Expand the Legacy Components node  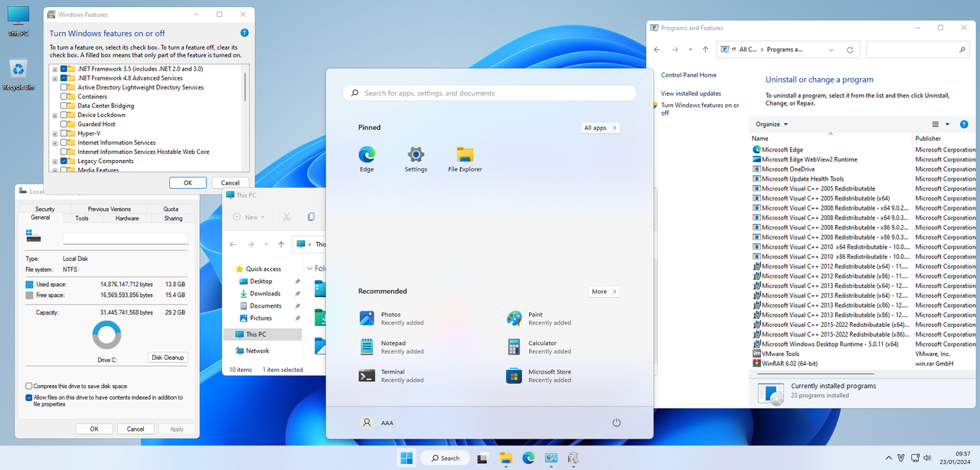[55, 162]
